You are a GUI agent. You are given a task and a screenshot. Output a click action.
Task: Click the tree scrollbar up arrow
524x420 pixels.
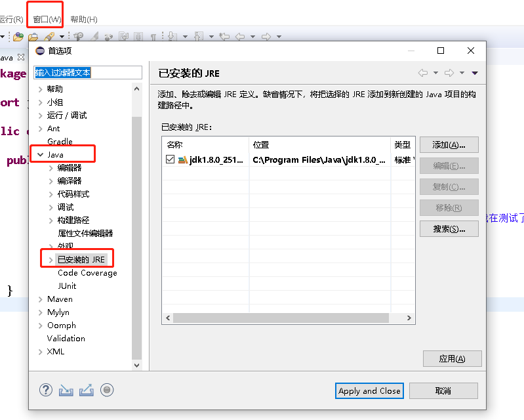point(136,89)
